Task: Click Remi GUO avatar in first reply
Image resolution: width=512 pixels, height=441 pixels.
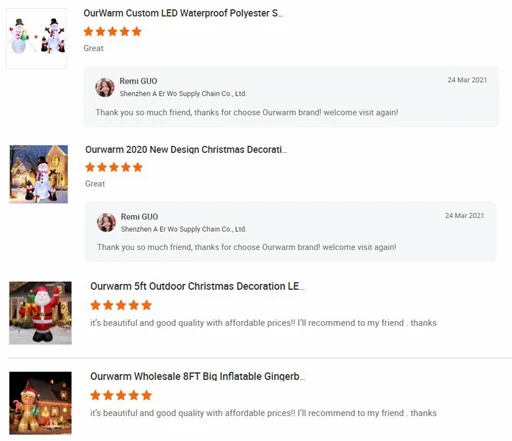Action: (105, 87)
